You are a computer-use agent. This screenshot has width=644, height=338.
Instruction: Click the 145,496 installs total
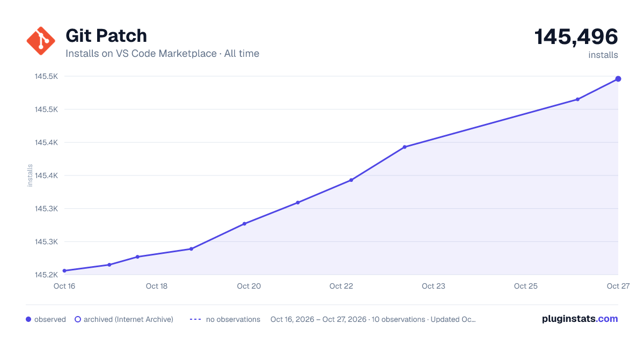576,37
